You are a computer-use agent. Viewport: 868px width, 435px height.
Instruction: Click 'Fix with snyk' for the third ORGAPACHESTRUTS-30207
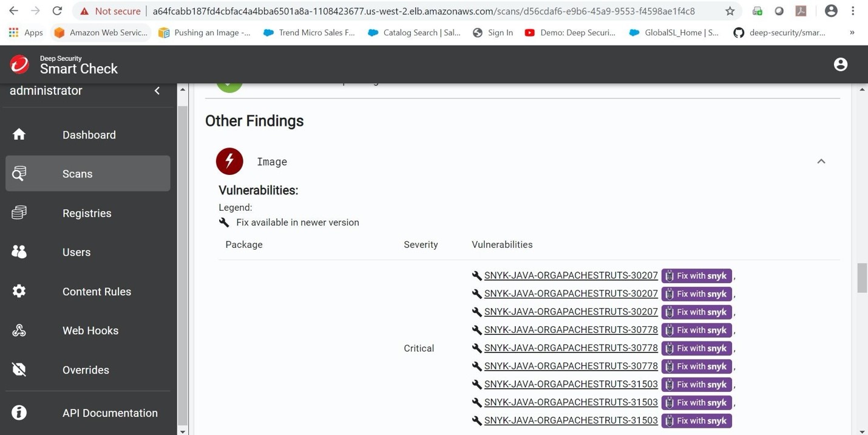coord(697,312)
